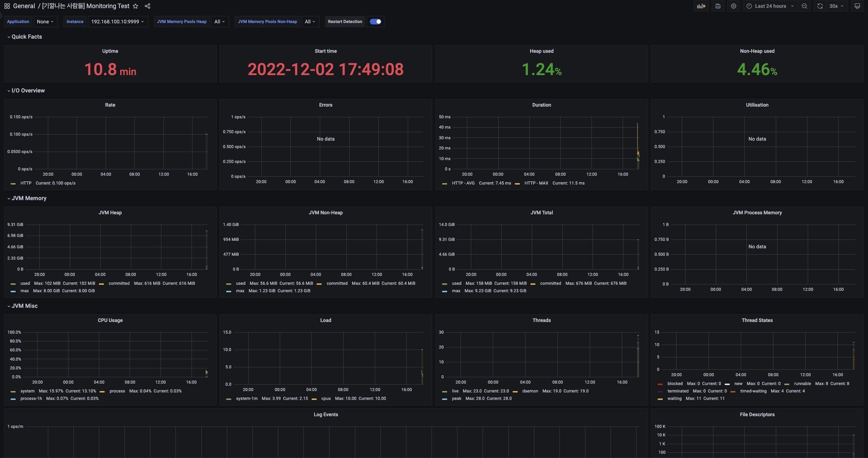Click the General folder breadcrumb
The width and height of the screenshot is (868, 458).
tap(24, 6)
